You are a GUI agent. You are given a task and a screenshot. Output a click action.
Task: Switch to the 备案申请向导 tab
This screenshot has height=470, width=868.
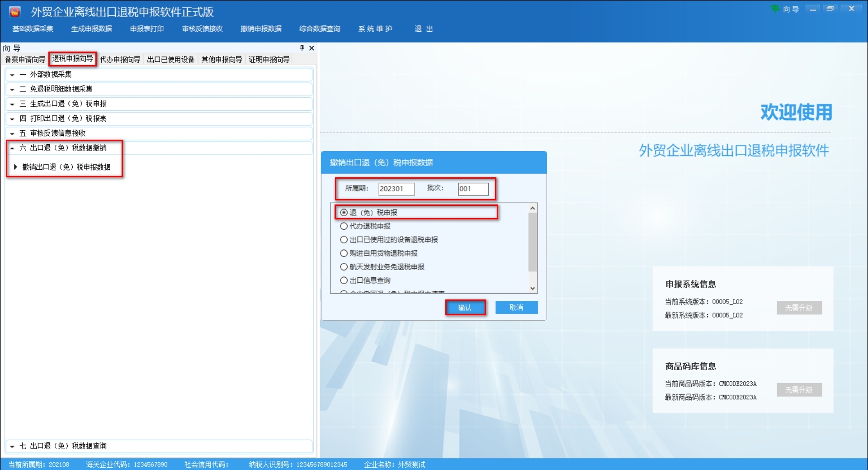(x=24, y=59)
